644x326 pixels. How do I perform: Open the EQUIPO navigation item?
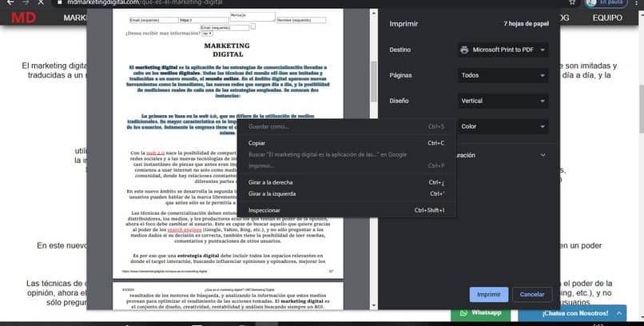pos(607,18)
